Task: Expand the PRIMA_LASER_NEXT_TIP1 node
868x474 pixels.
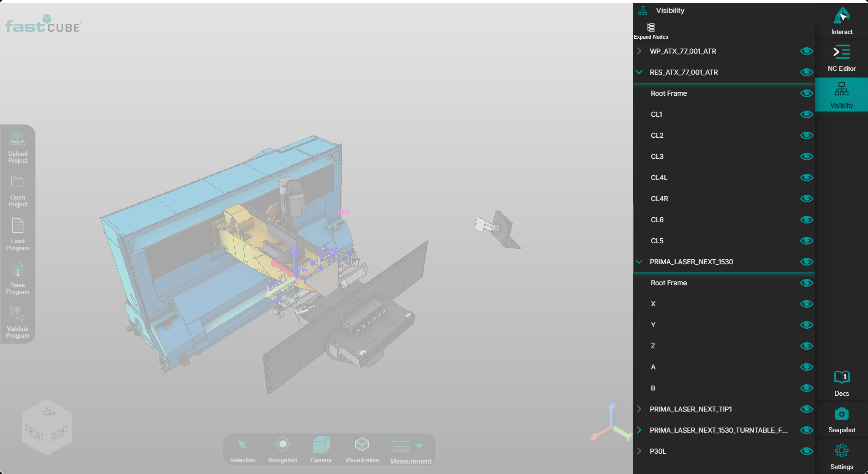Action: [x=639, y=409]
